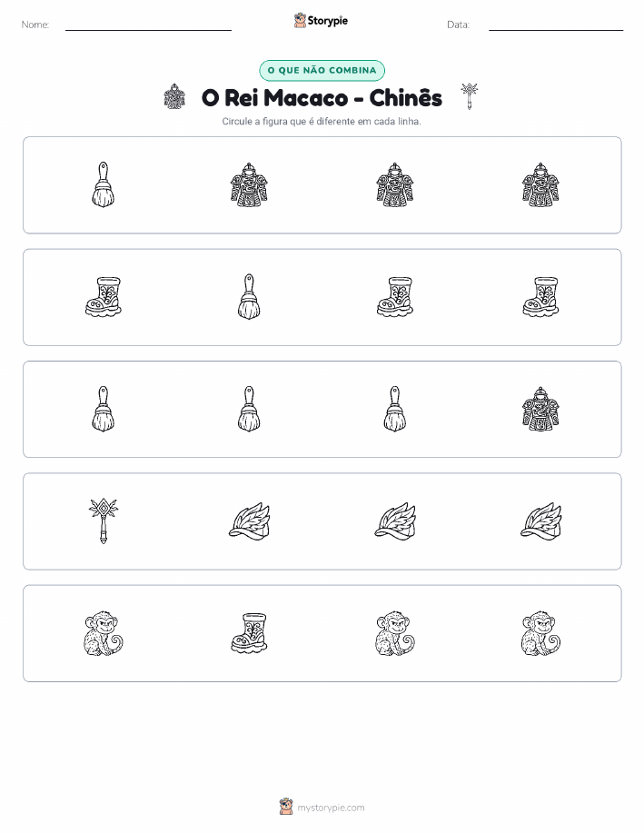Click the armor icon beside the title
The height and width of the screenshot is (833, 644).
(174, 96)
